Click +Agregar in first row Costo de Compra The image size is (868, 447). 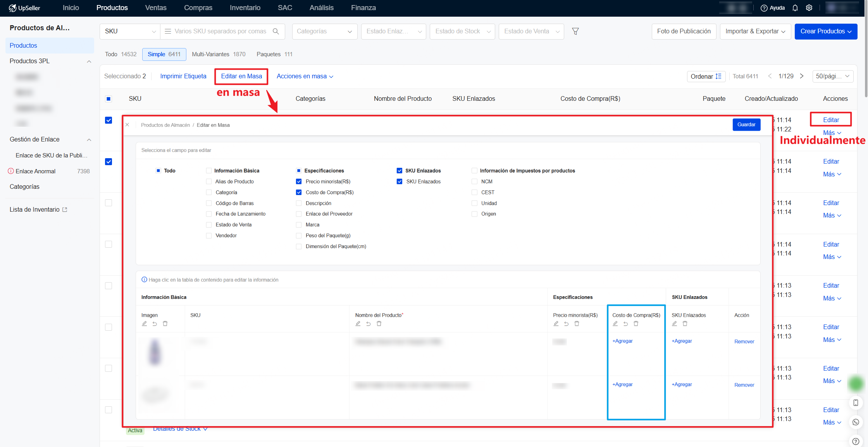pyautogui.click(x=622, y=341)
